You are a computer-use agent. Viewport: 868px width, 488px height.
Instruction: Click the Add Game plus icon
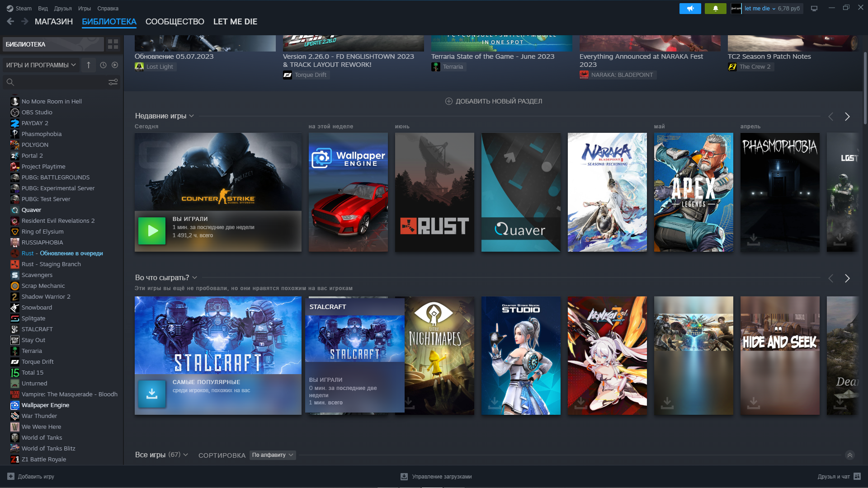(11, 476)
